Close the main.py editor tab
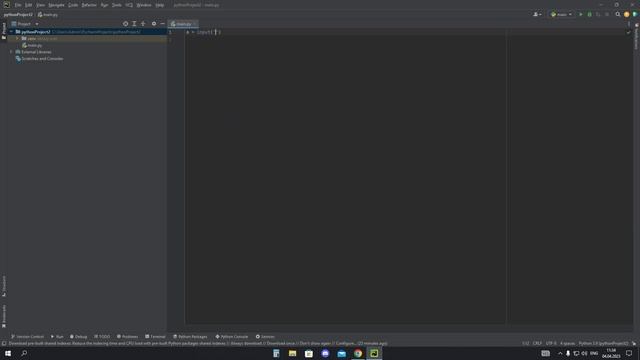 tap(195, 24)
